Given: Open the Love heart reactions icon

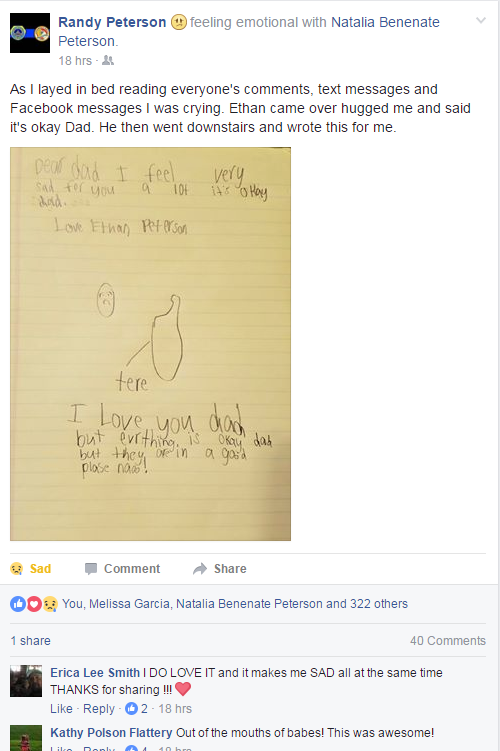Looking at the screenshot, I should (x=34, y=604).
